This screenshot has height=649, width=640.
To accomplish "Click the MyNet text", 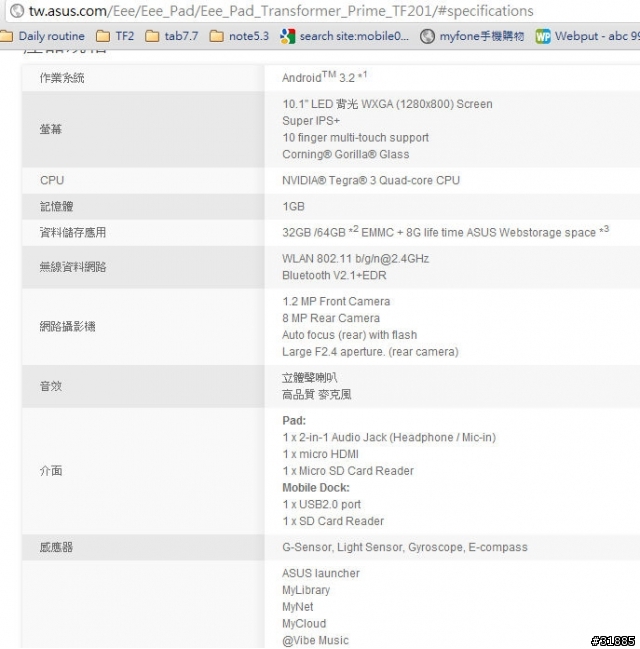I will pos(298,607).
